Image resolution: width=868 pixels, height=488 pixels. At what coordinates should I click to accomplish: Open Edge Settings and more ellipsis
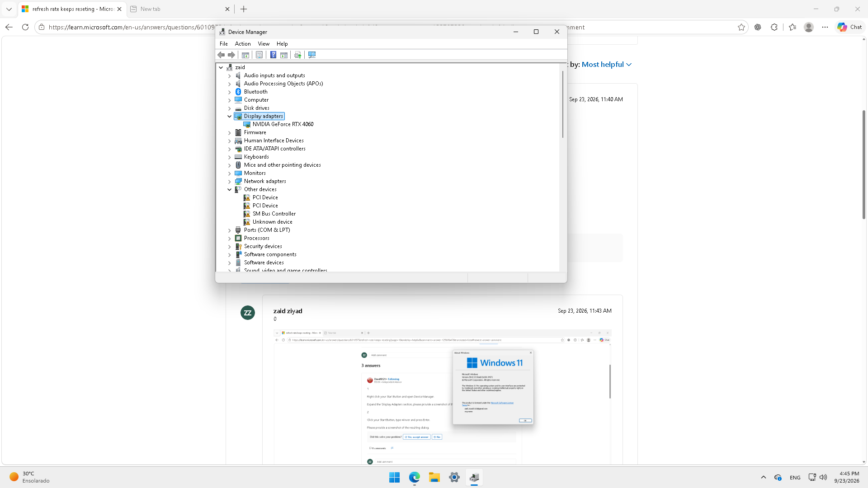(x=825, y=27)
